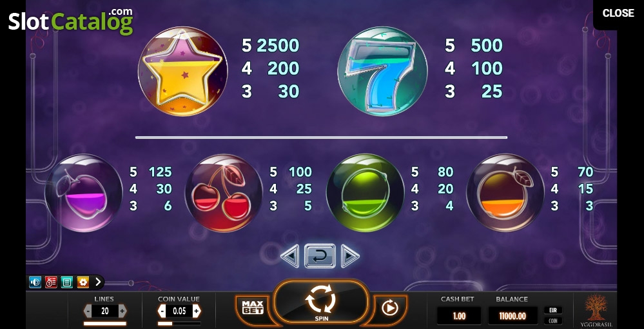Start autoplay with the play icon
644x329 pixels.
[389, 308]
